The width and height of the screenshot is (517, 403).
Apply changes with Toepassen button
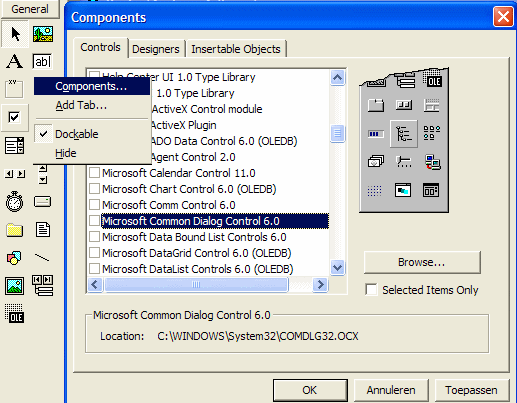coord(472,390)
